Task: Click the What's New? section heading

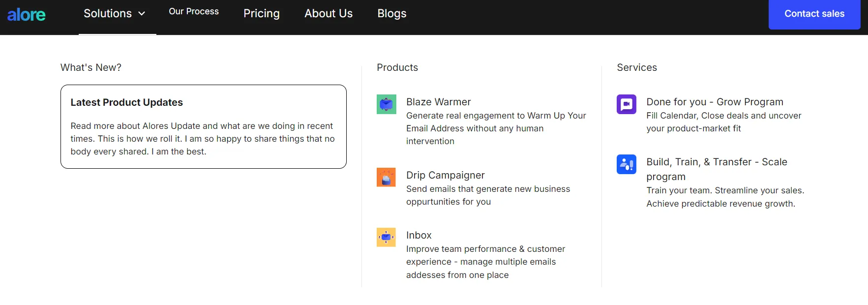Action: pos(90,67)
